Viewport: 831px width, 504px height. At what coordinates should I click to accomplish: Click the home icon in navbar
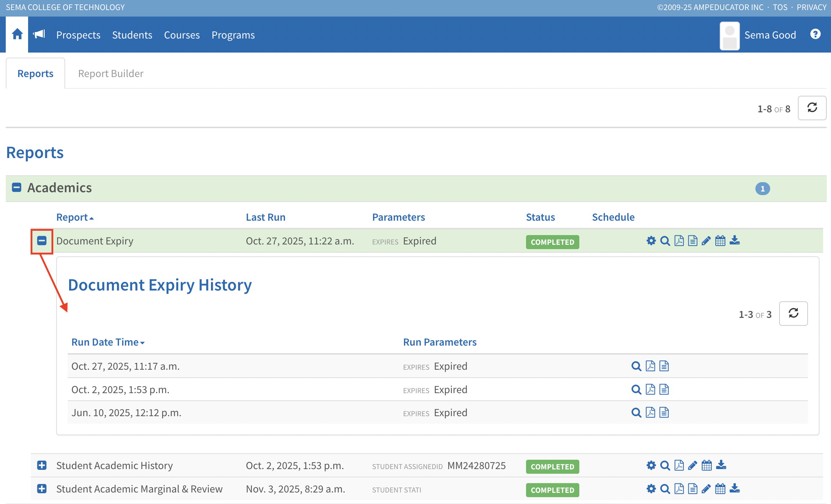(17, 35)
